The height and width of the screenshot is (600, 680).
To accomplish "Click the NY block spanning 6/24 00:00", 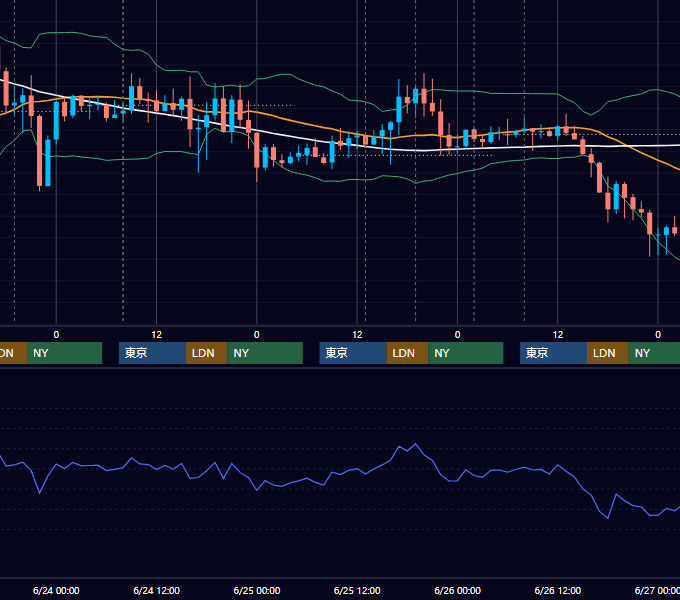I will tap(64, 353).
